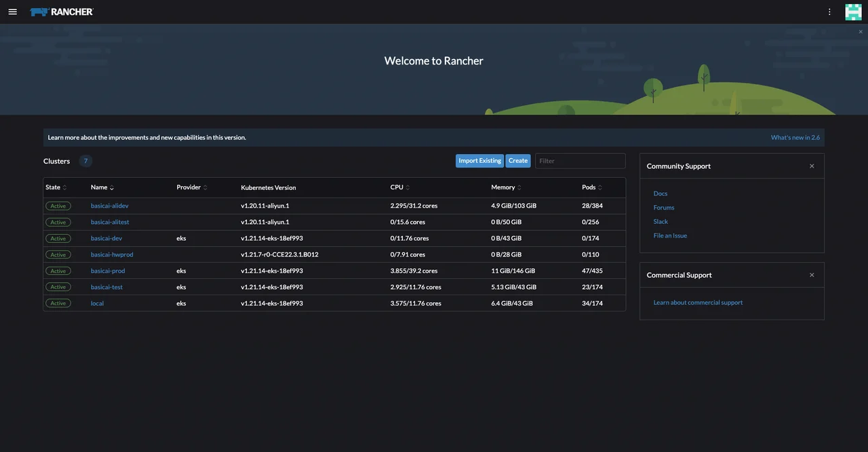Open the user avatar menu
Screen dimensions: 868x452
coord(853,12)
